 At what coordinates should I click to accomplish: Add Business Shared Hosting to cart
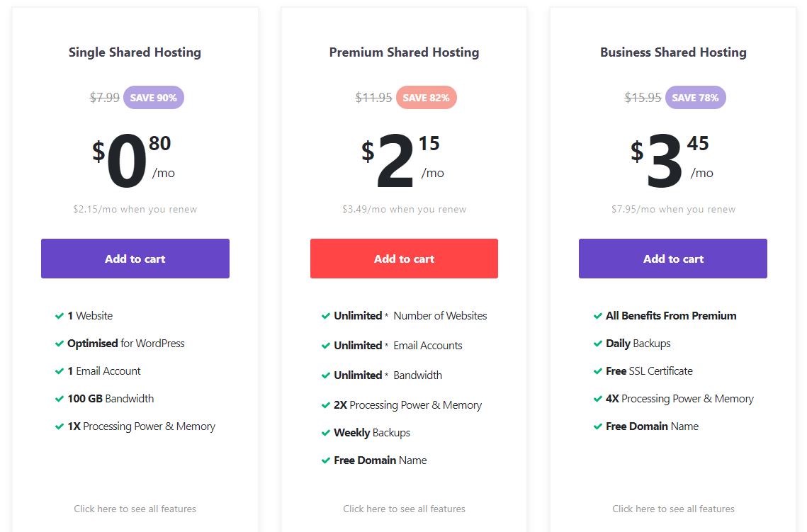[x=672, y=259]
